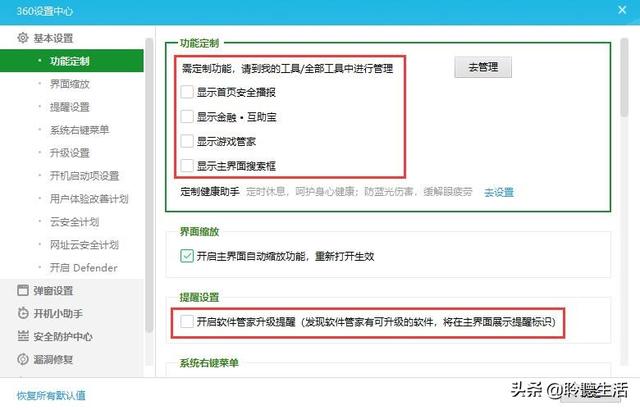Expand the 弹窗设置 section

coord(53,290)
